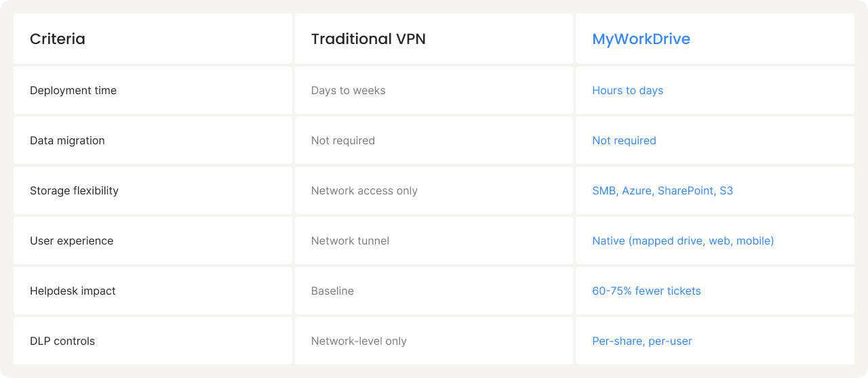
Task: Select the Traditional VPN column header
Action: click(368, 39)
